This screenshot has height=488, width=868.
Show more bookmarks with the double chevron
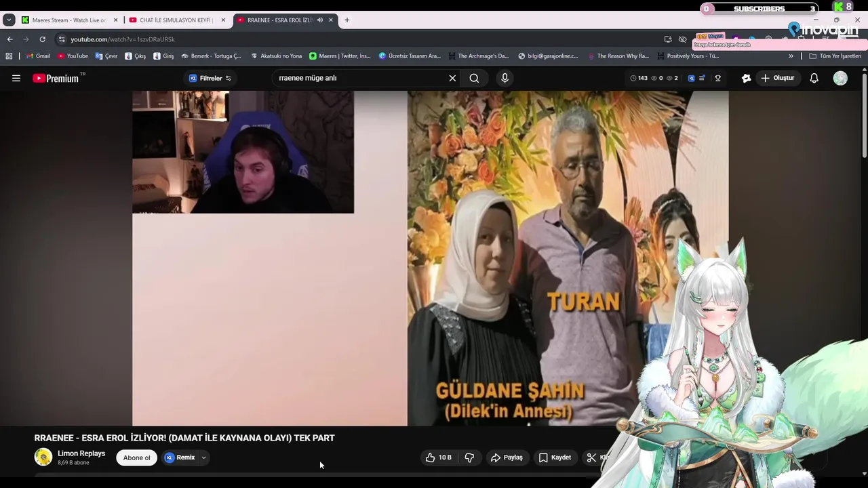click(791, 56)
